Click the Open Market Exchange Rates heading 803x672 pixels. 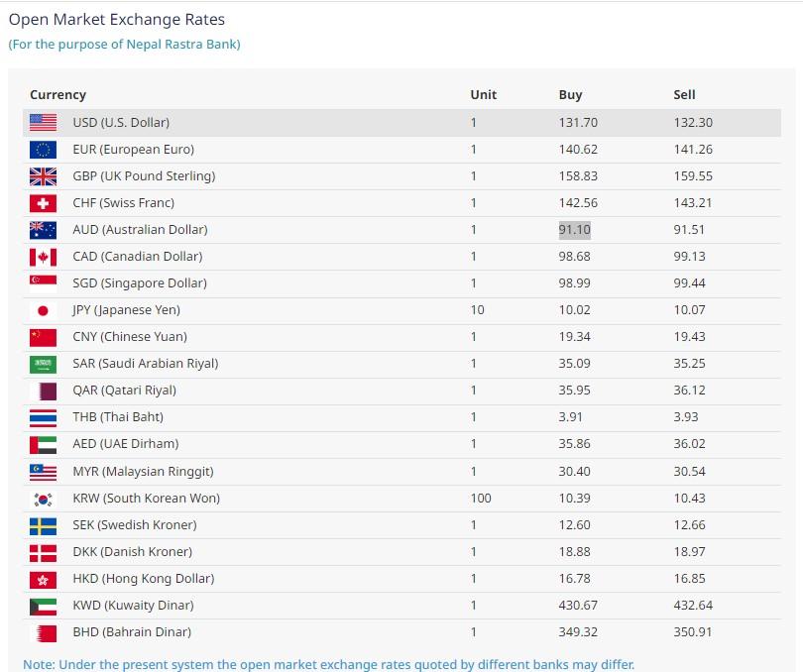point(117,19)
